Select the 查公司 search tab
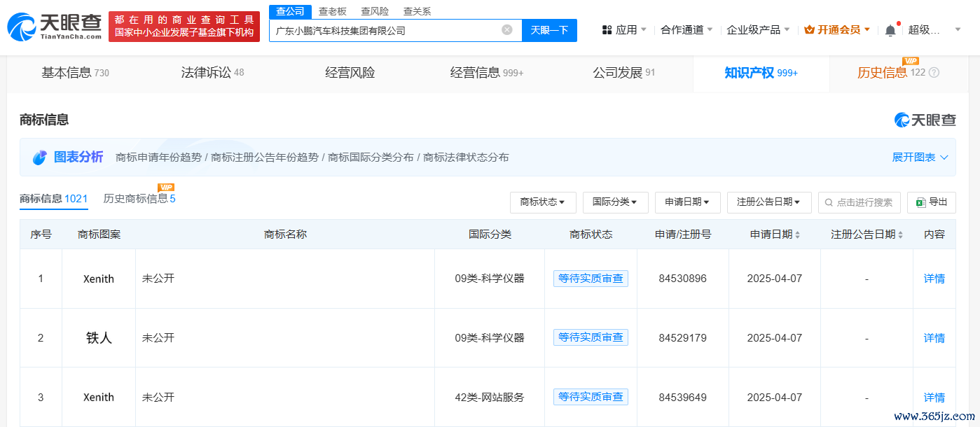The image size is (980, 427). pos(290,11)
